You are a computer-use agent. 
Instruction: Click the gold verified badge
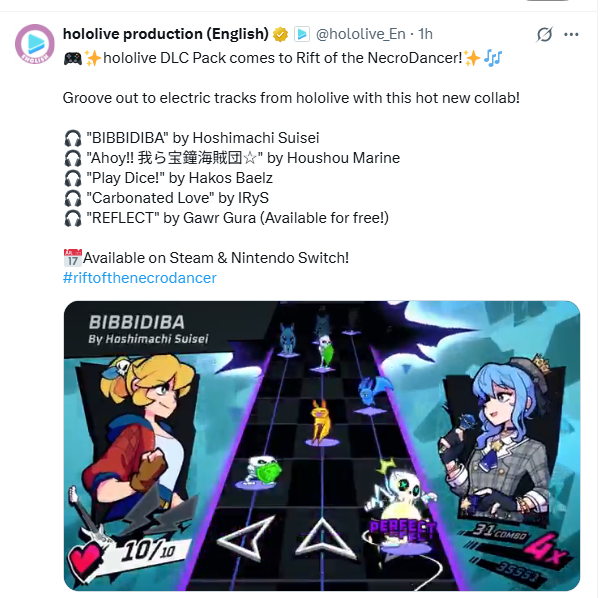[280, 34]
